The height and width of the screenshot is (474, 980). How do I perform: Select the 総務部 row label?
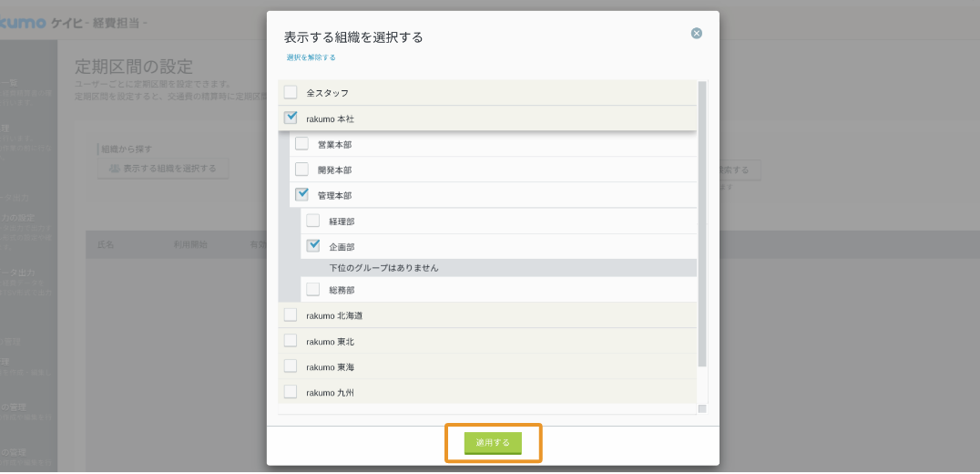pyautogui.click(x=342, y=291)
